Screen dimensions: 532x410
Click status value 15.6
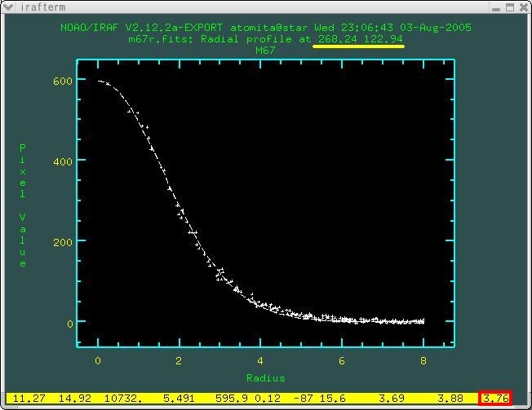tap(333, 398)
